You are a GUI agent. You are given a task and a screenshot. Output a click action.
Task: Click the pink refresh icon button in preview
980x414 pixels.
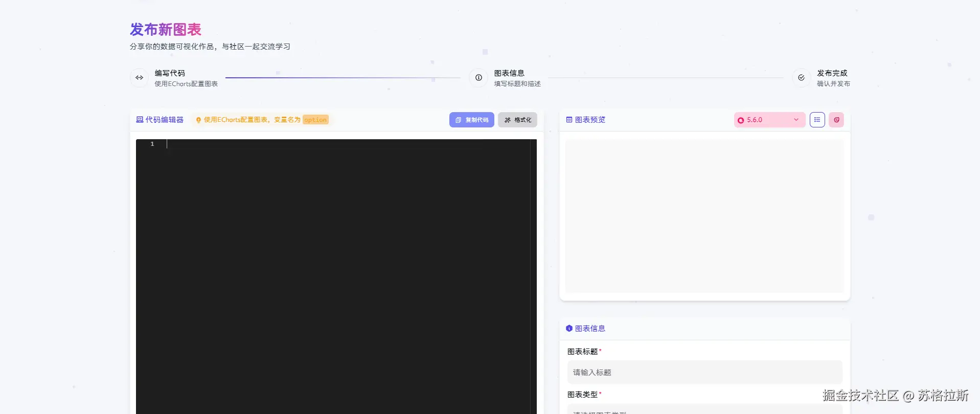coord(836,120)
